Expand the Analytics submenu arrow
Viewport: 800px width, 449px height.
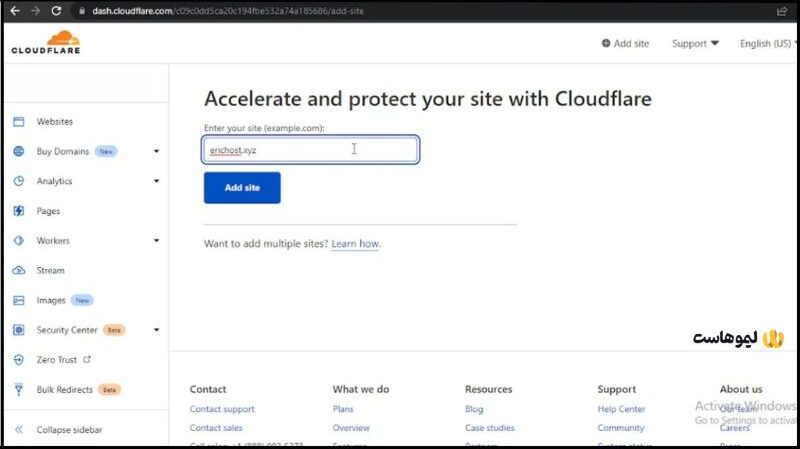tap(156, 181)
